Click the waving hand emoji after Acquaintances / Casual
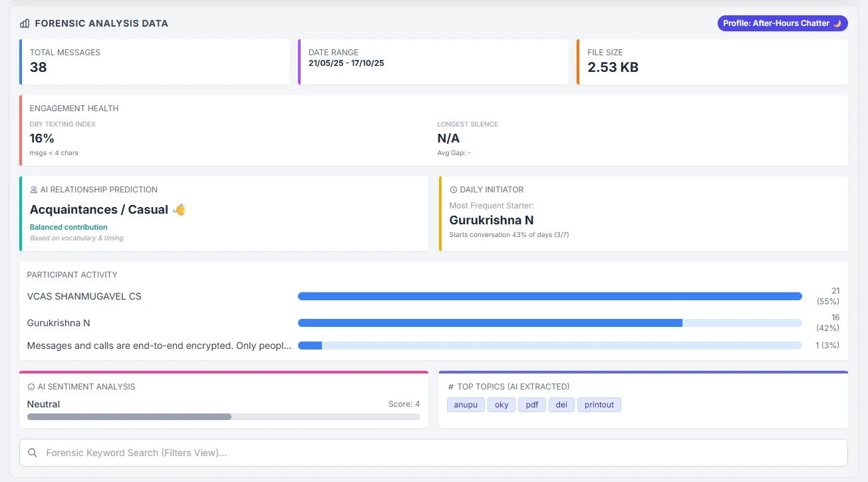This screenshot has width=868, height=482. point(179,210)
